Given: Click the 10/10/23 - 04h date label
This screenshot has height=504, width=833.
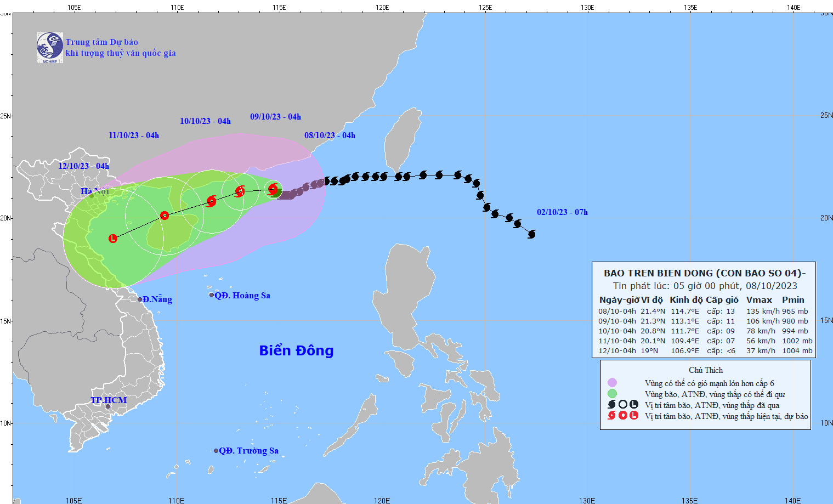Looking at the screenshot, I should (205, 121).
